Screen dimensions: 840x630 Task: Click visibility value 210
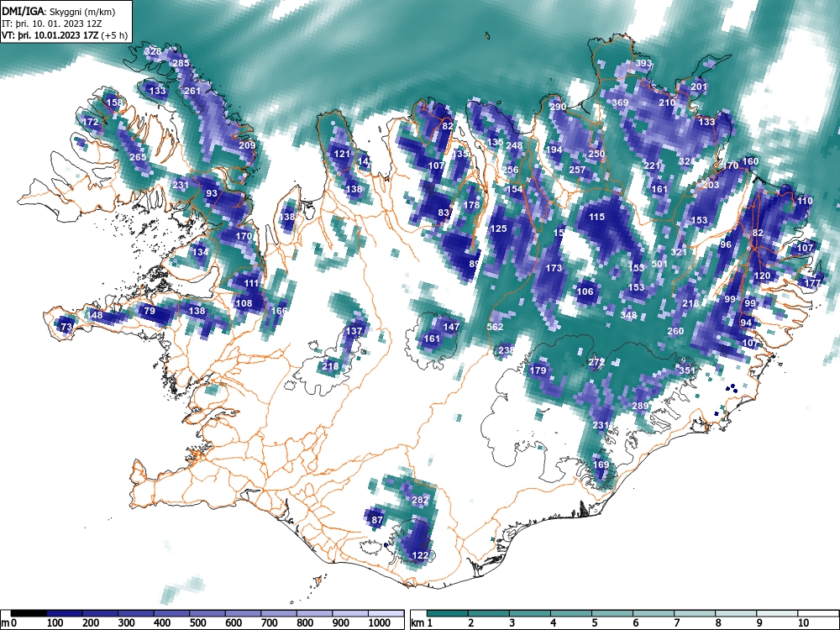click(x=667, y=102)
